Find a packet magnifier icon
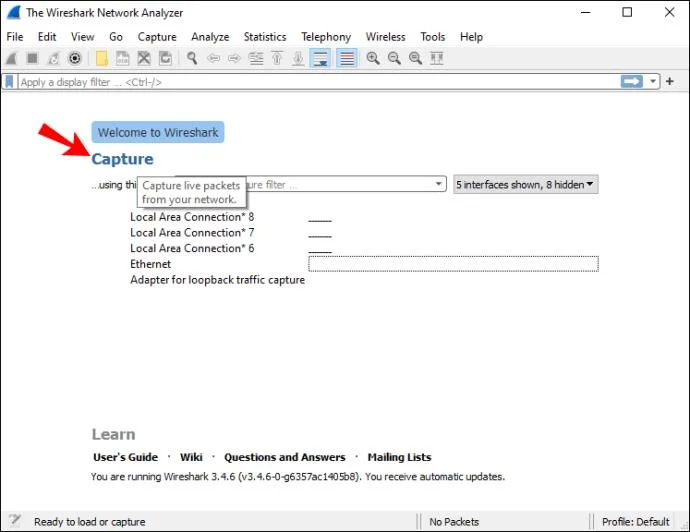This screenshot has height=532, width=690. (192, 58)
